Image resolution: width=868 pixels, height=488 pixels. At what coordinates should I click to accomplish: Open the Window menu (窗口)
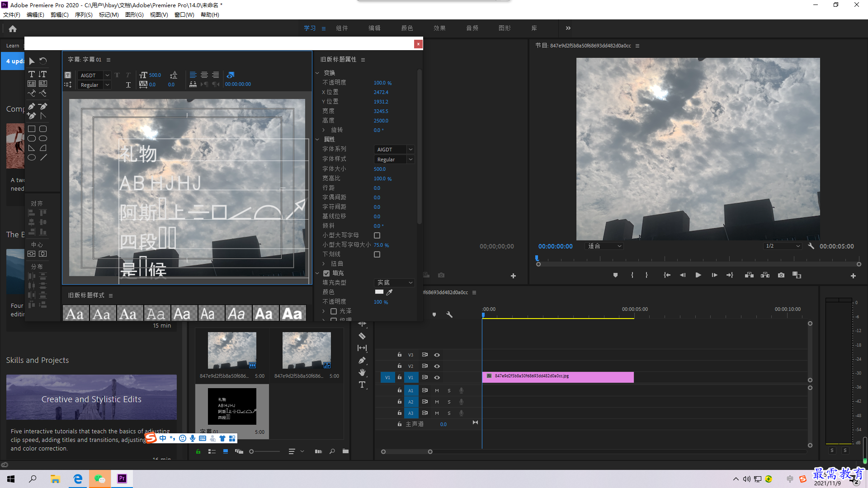click(x=184, y=15)
